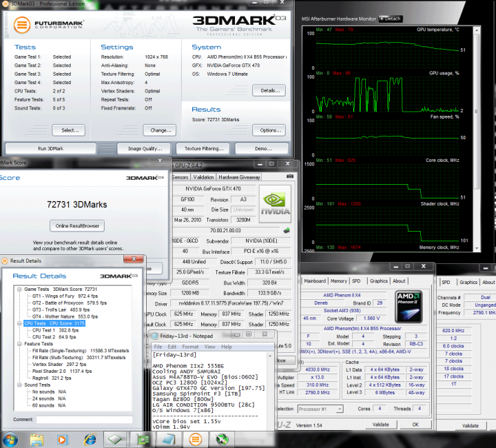
Task: Switch to Notepad taskbar icon
Action: 169,440
